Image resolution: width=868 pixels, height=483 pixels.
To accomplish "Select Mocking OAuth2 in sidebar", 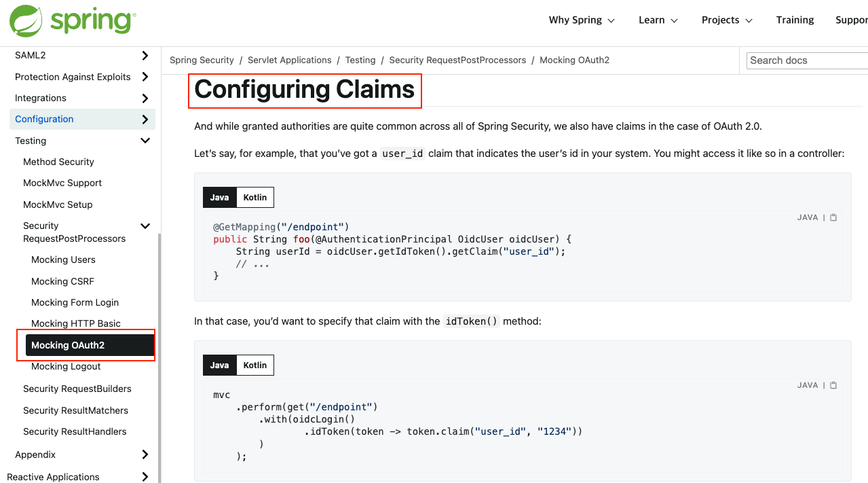I will [x=90, y=345].
